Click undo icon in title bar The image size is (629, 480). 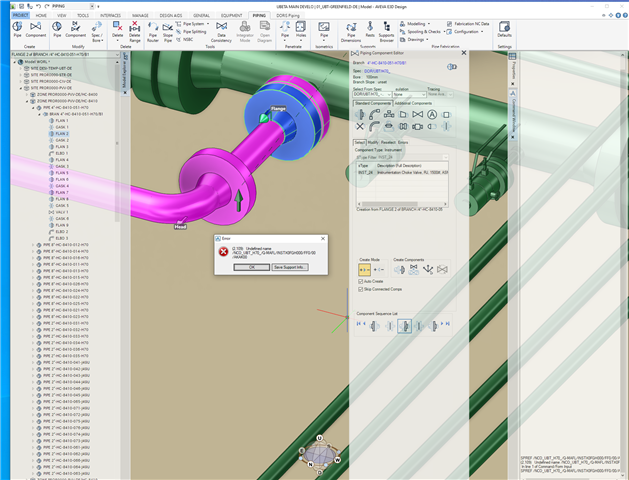tap(39, 6)
